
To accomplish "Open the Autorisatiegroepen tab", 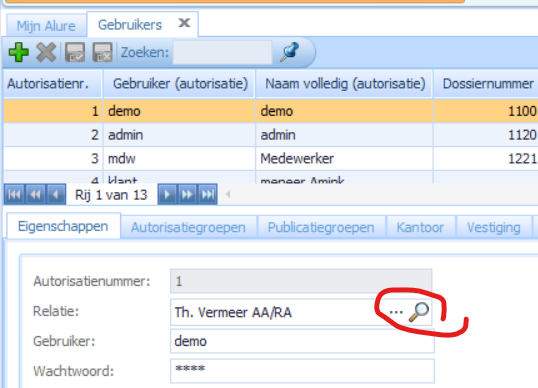I will 188,227.
